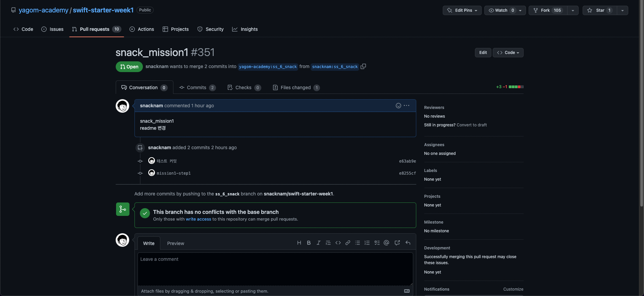Switch to the Files changed tab
The image size is (644, 296).
click(296, 87)
